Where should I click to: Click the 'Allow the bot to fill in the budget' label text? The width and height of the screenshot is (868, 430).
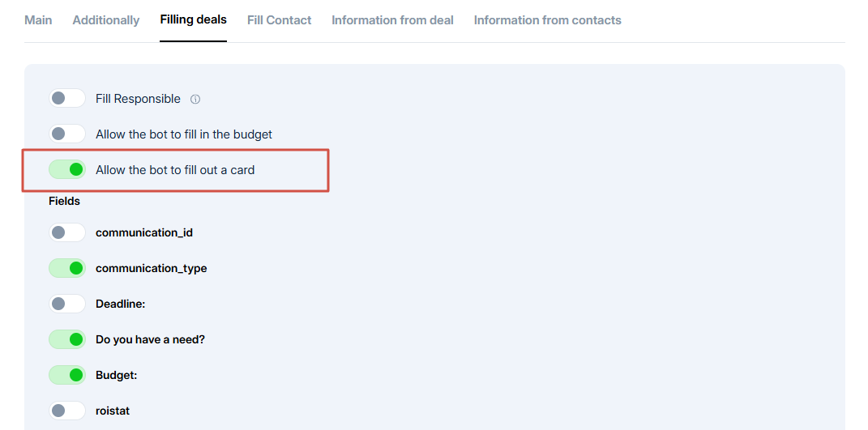[184, 134]
